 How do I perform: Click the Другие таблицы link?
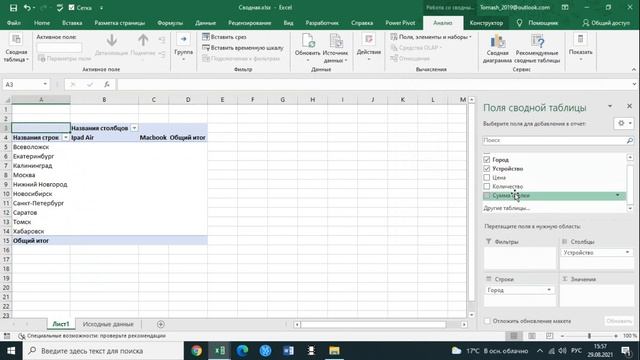click(x=507, y=208)
